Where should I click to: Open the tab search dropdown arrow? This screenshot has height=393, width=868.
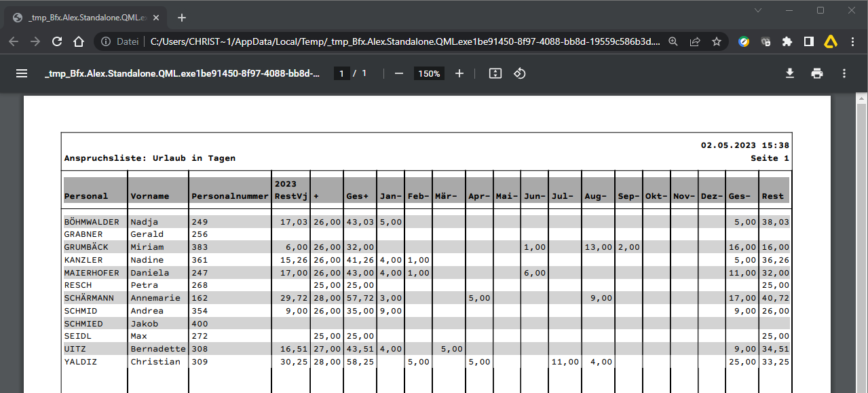pos(758,10)
